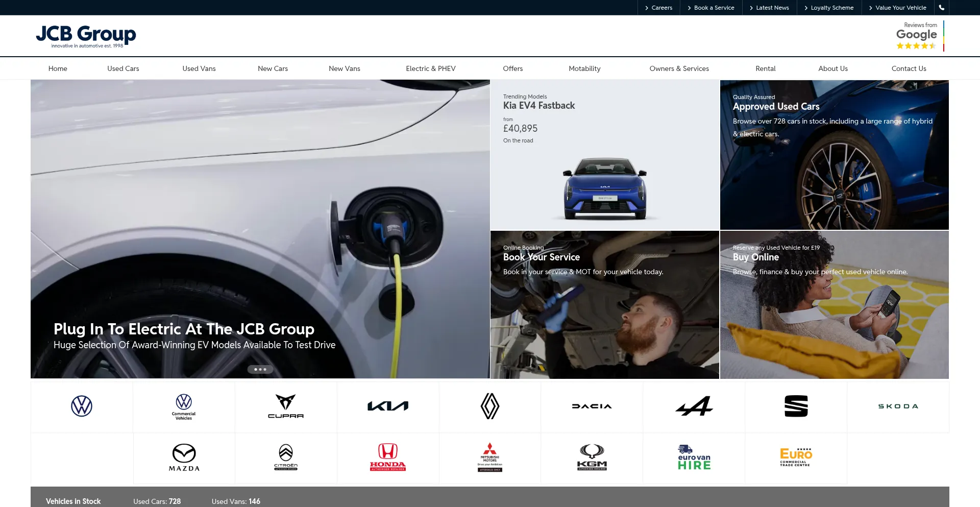Open the Euro Van Hire logo

click(x=694, y=457)
